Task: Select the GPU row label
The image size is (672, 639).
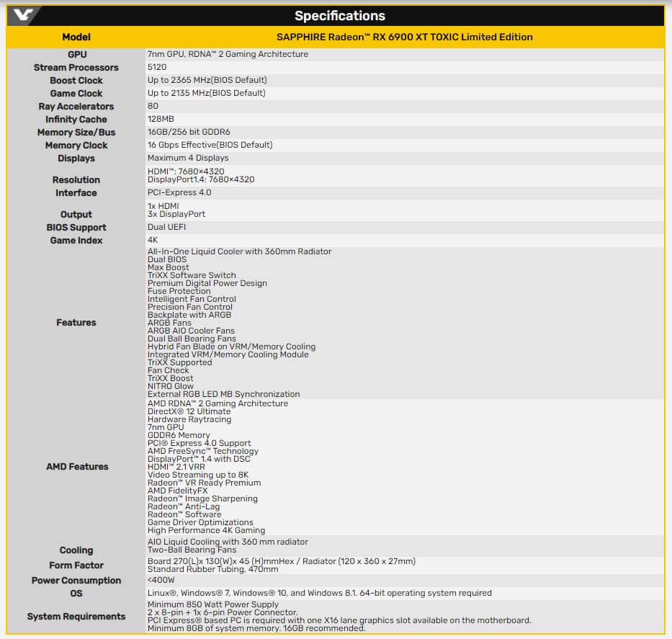Action: (x=77, y=55)
